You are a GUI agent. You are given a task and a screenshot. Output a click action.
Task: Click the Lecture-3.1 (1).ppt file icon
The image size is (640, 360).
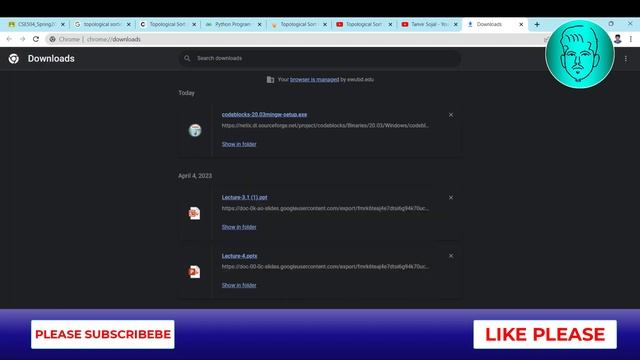(x=194, y=213)
